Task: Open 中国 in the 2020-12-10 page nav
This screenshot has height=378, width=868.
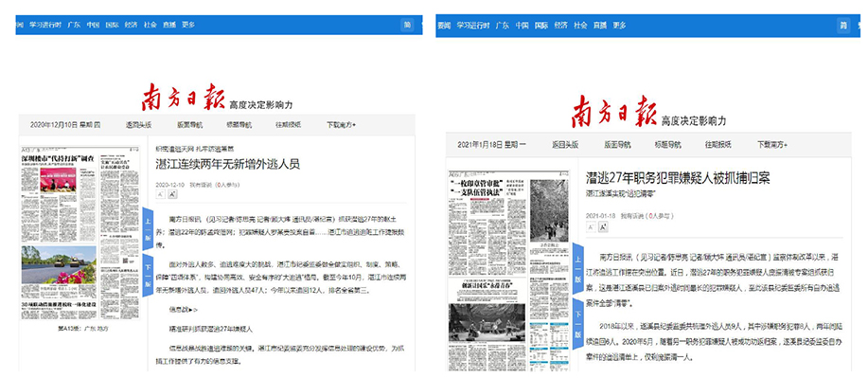Action: (x=93, y=25)
